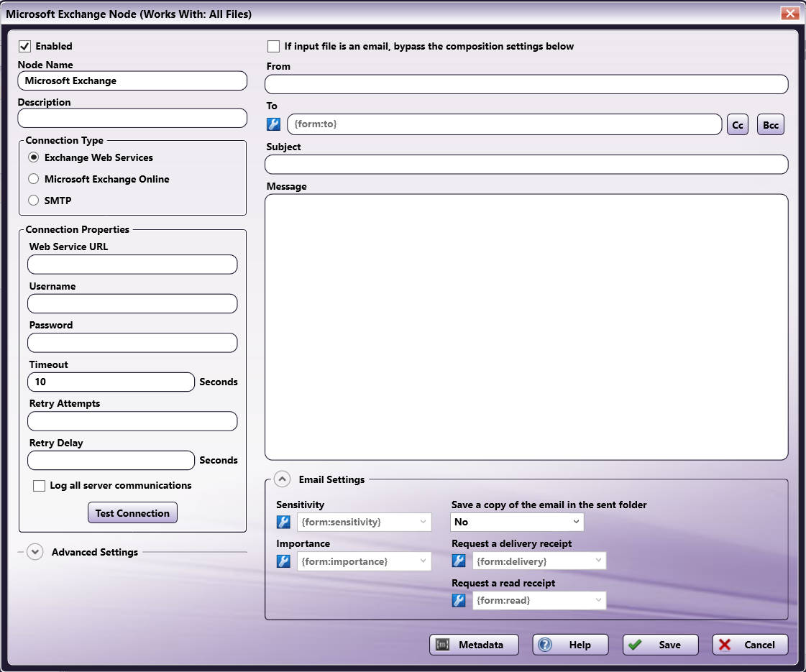Click the Retry Attempts input field
Image resolution: width=806 pixels, height=672 pixels.
(132, 421)
